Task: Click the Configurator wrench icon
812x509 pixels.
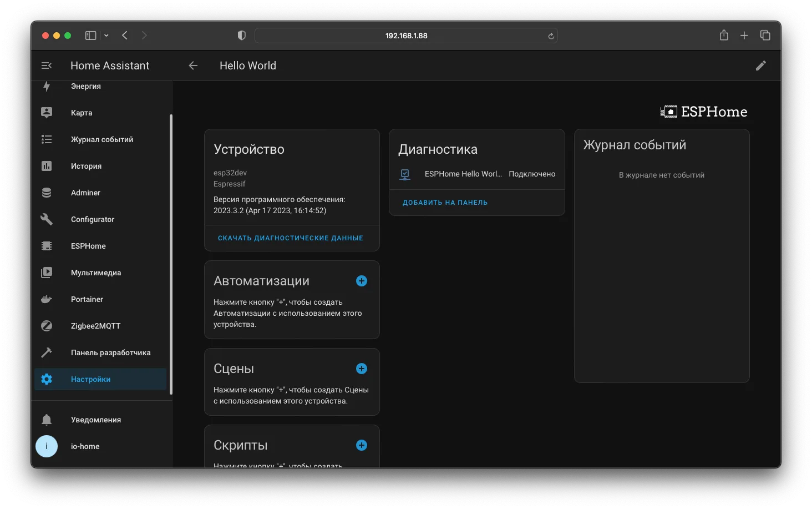Action: 47,219
